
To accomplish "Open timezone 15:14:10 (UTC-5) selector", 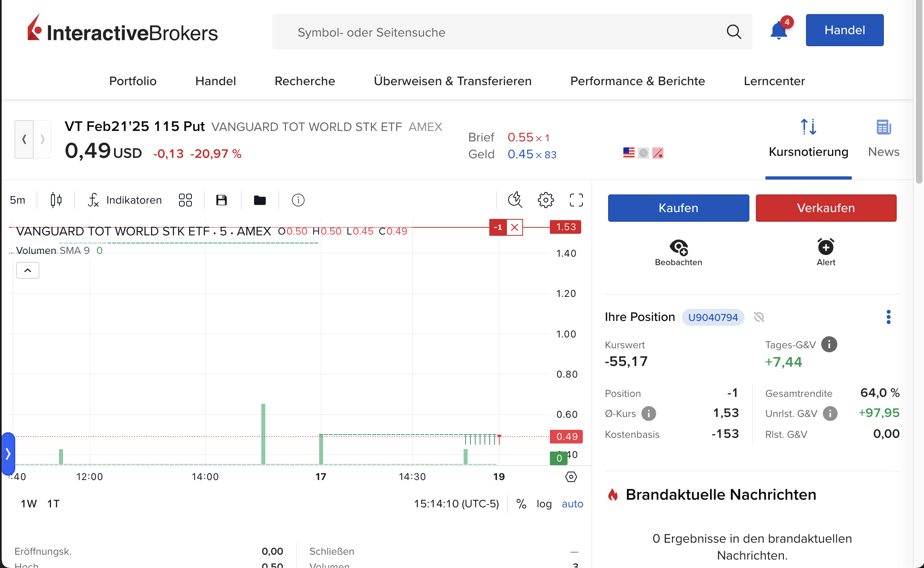I will [456, 504].
